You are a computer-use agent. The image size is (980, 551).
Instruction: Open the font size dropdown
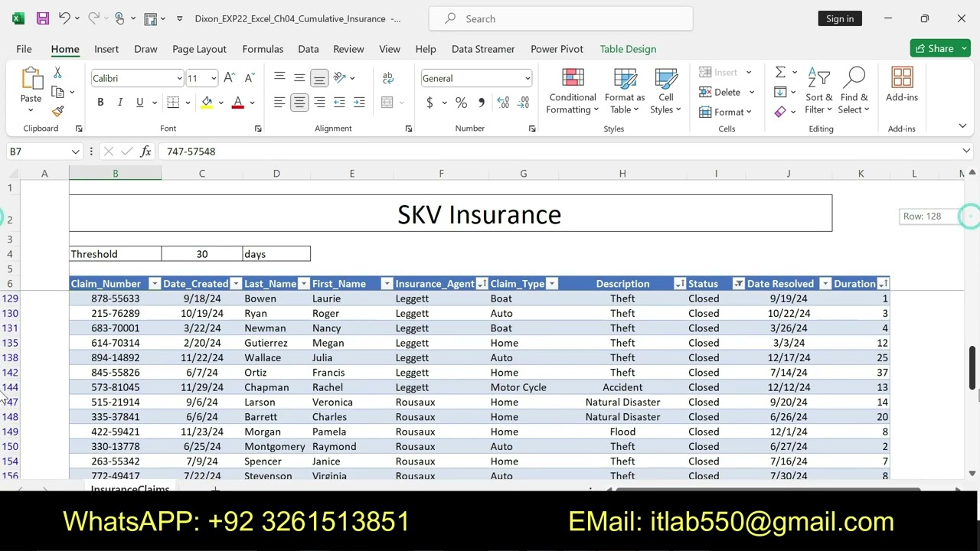click(214, 78)
